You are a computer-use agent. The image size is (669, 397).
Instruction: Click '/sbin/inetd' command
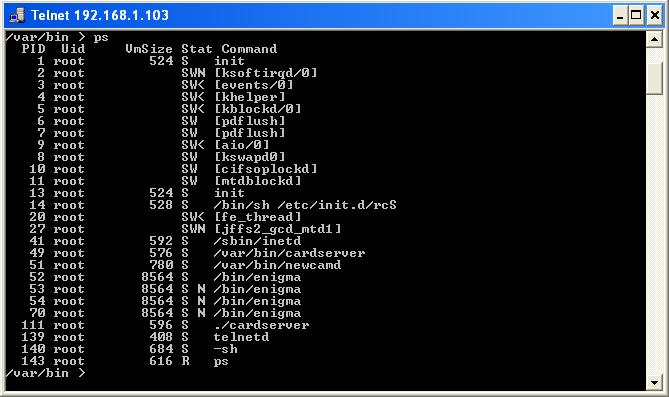257,241
